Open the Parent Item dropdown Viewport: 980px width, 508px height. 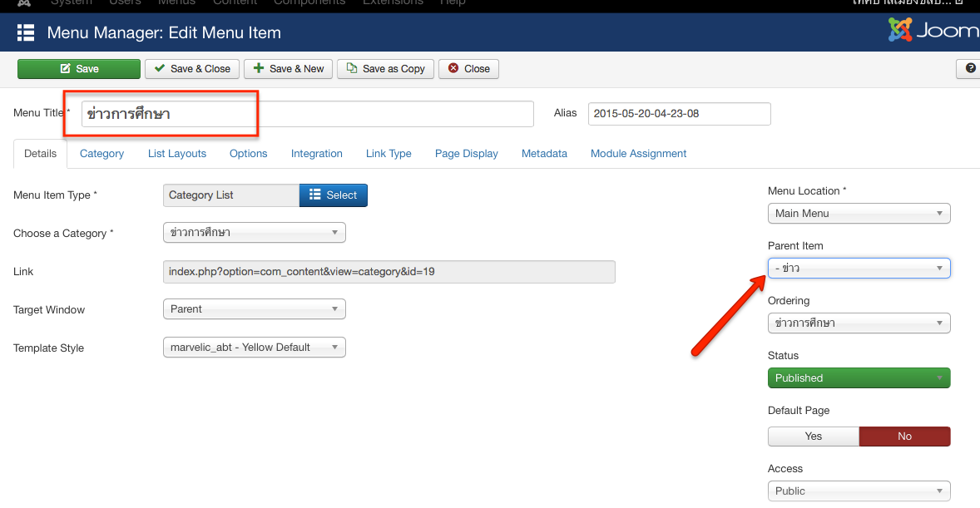(859, 269)
